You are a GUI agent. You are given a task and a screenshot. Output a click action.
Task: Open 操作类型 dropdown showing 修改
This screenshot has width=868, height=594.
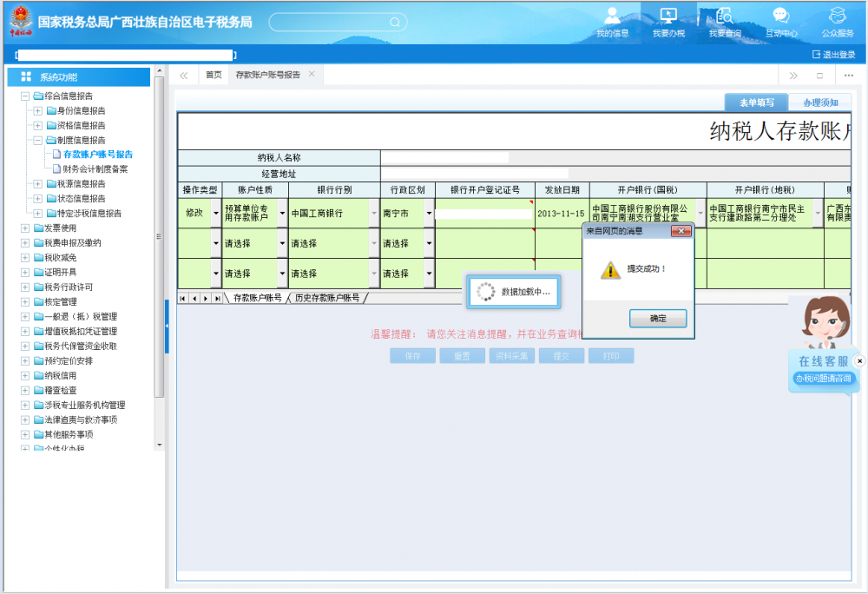tap(216, 214)
